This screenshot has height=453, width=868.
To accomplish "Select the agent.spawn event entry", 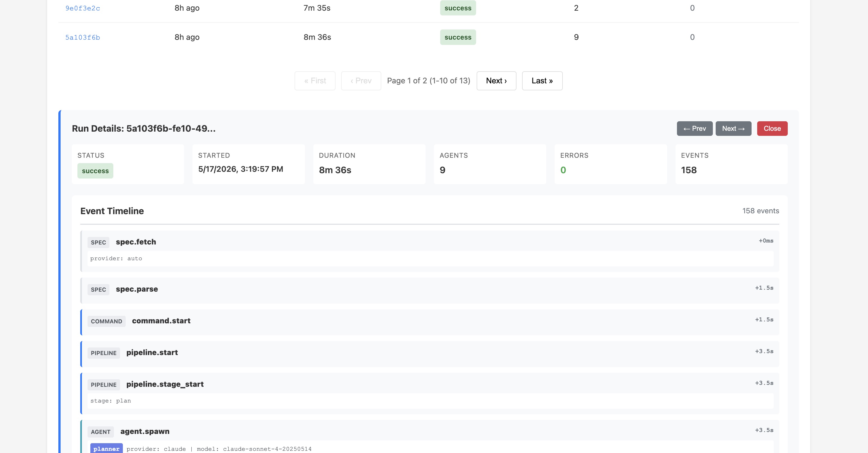I will tap(430, 436).
